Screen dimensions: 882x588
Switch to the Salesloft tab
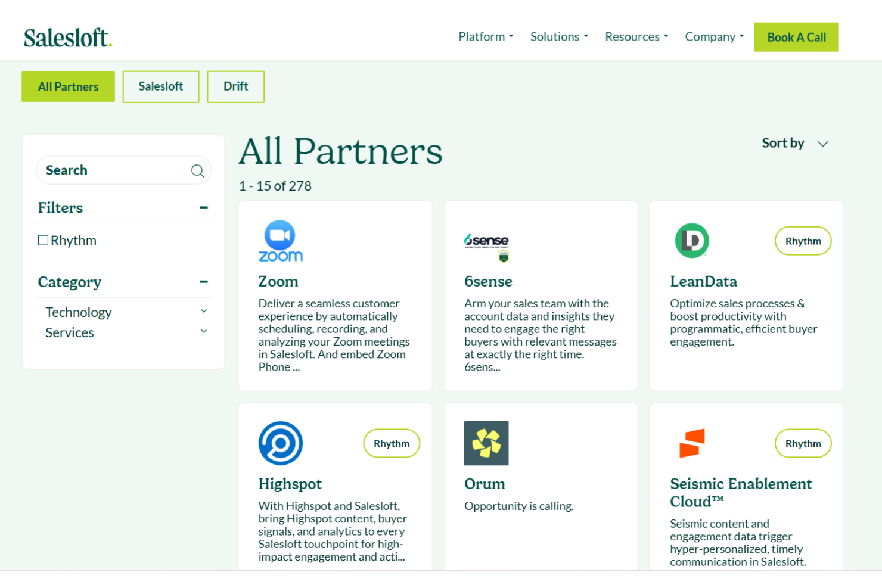click(x=161, y=87)
